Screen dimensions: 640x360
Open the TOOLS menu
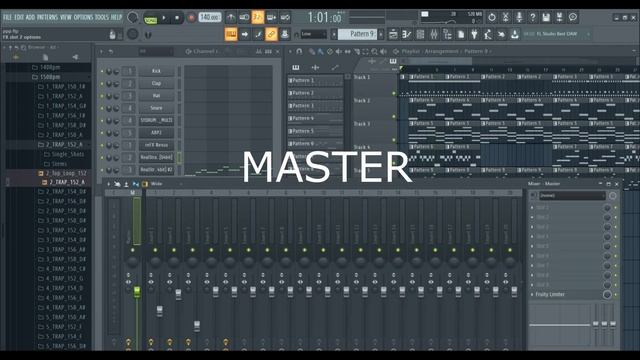tap(102, 18)
